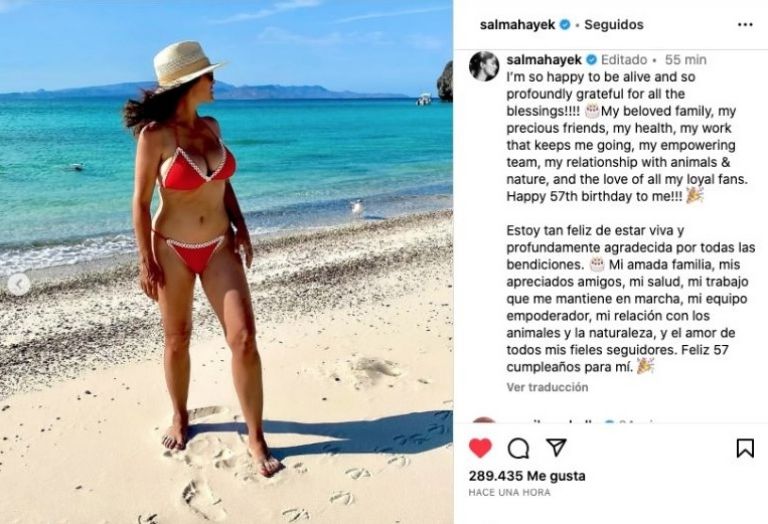
Task: Click salmahayek username in the caption
Action: (544, 60)
